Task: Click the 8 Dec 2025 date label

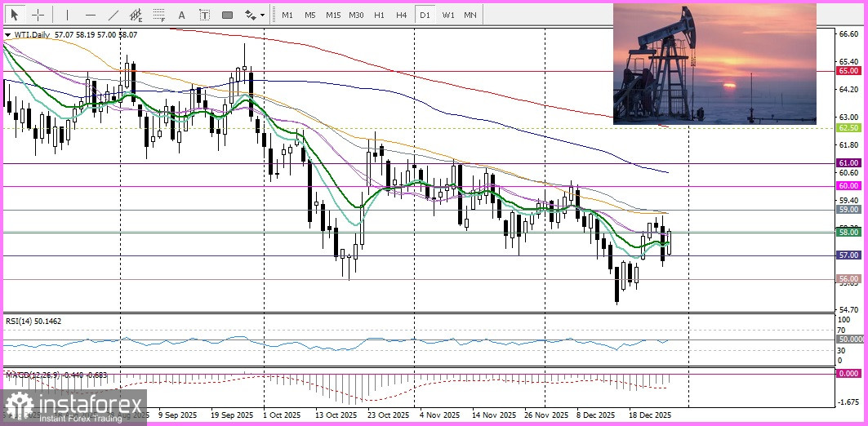Action: coord(595,415)
